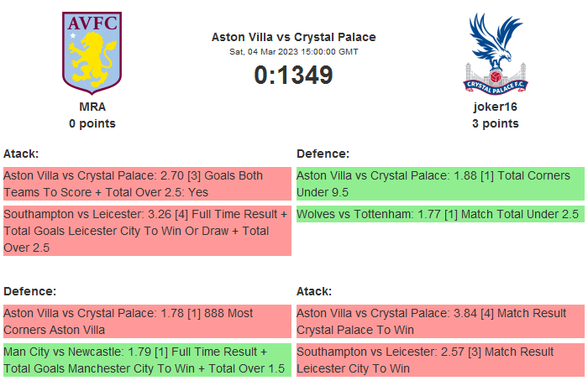Image resolution: width=588 pixels, height=386 pixels.
Task: Click the 04 Mar 2023 match date
Action: (293, 52)
